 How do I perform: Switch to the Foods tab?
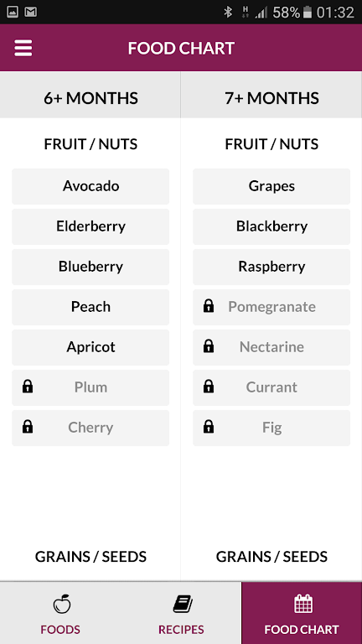point(60,613)
